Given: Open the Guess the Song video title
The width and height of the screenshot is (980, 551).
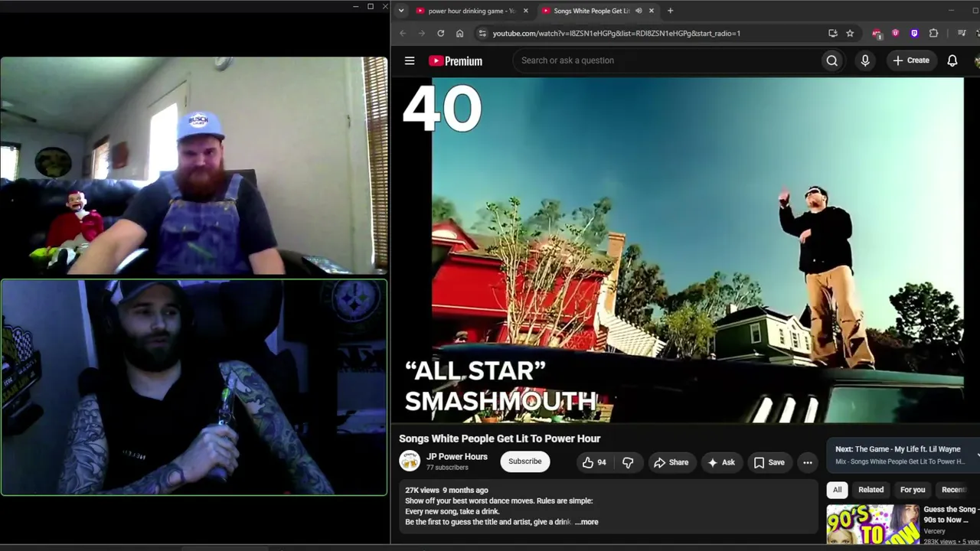Looking at the screenshot, I should click(951, 514).
